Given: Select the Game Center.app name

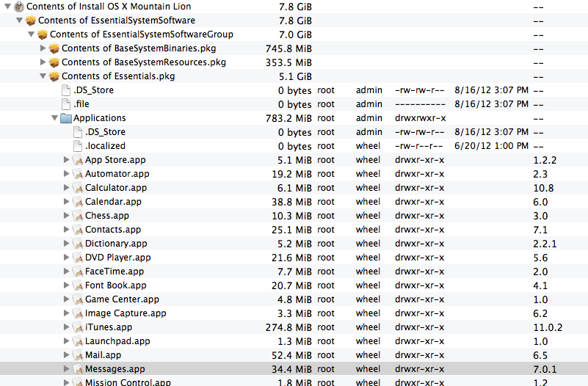Looking at the screenshot, I should pos(122,299).
